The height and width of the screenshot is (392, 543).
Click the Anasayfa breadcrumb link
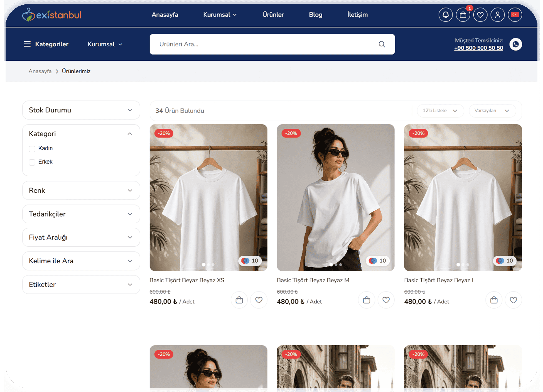pyautogui.click(x=40, y=71)
